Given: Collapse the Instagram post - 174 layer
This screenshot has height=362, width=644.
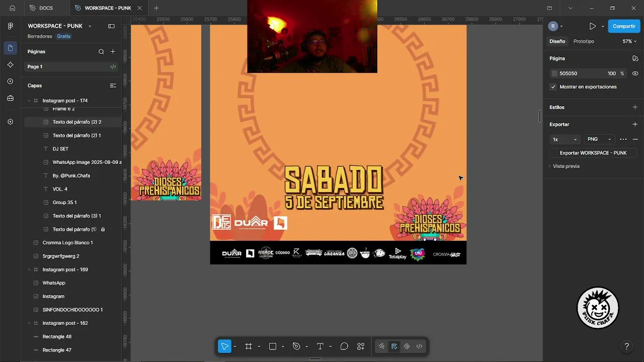Looking at the screenshot, I should point(29,101).
